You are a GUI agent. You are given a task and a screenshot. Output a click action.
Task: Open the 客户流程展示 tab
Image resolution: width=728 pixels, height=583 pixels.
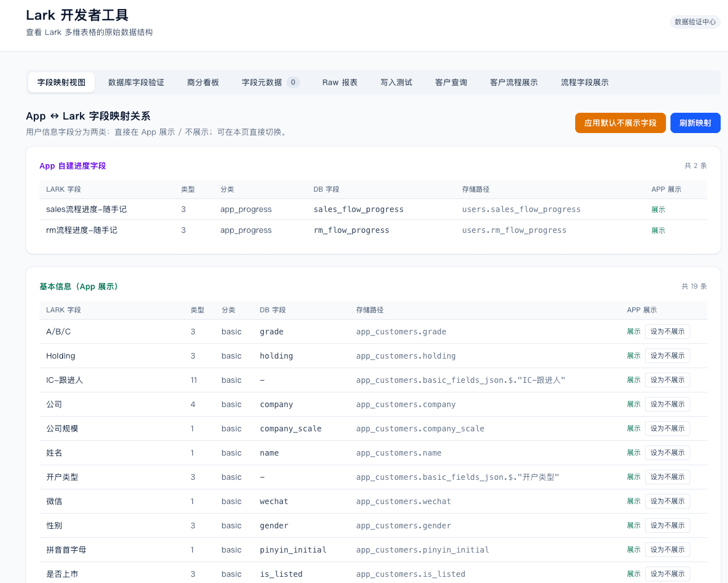(514, 82)
